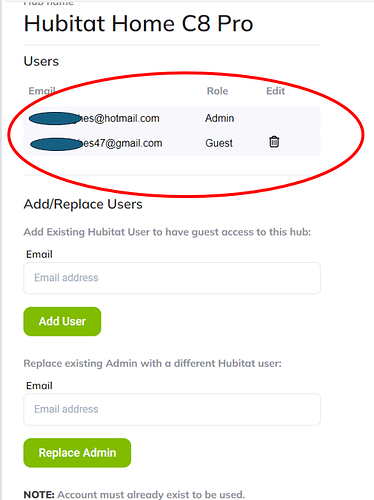Click the NOTE about existing accounts
The width and height of the screenshot is (374, 500).
pyautogui.click(x=134, y=494)
